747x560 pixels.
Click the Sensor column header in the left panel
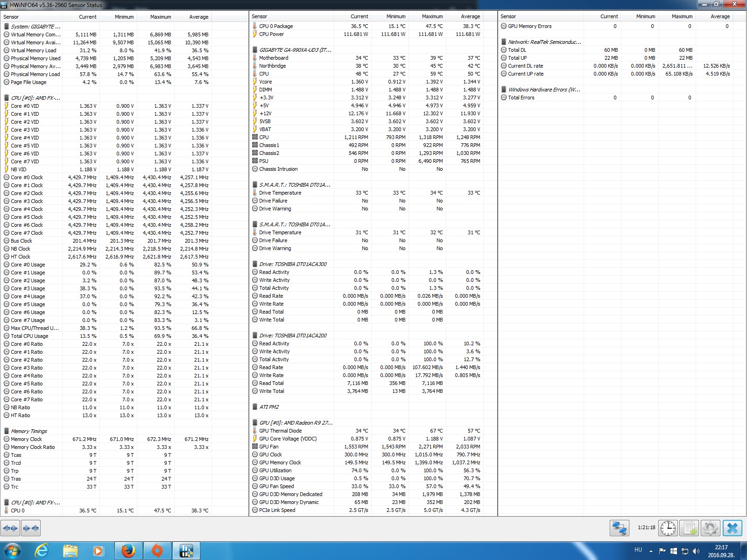(x=31, y=17)
